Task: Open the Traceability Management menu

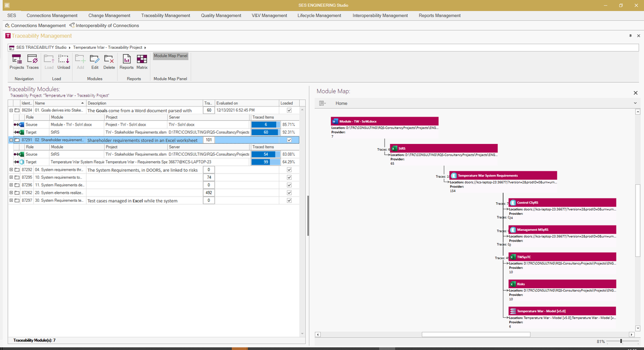Action: point(165,16)
